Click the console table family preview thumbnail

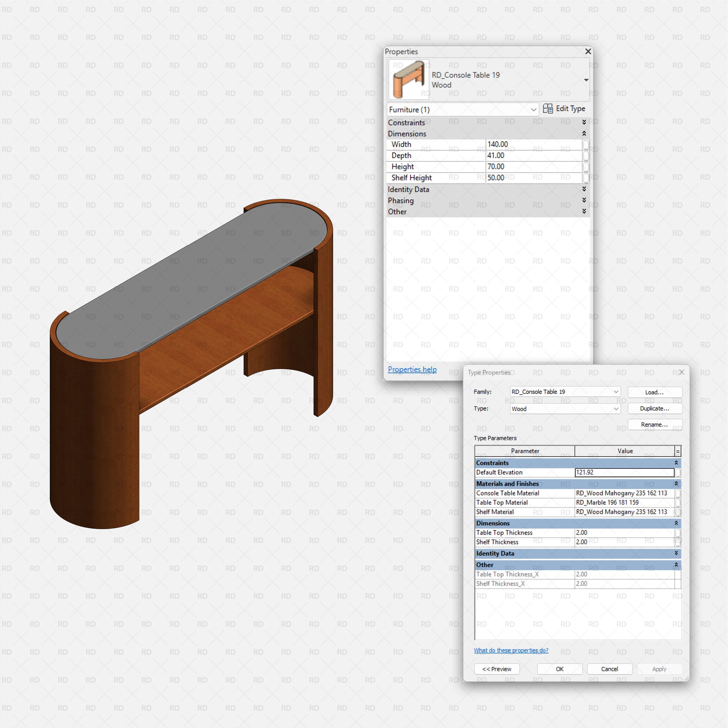(408, 80)
